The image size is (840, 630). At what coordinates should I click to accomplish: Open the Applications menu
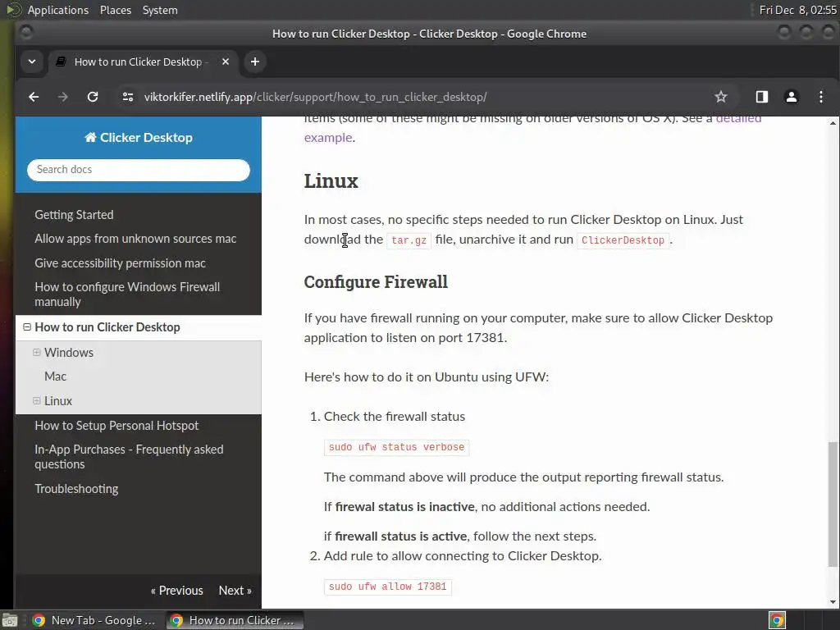pos(58,10)
